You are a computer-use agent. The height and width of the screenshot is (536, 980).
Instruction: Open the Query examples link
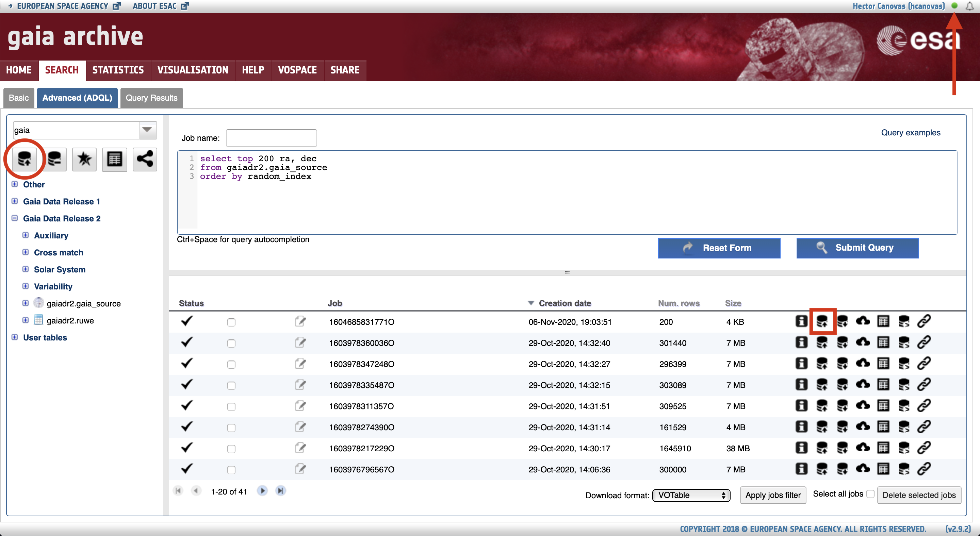tap(910, 133)
